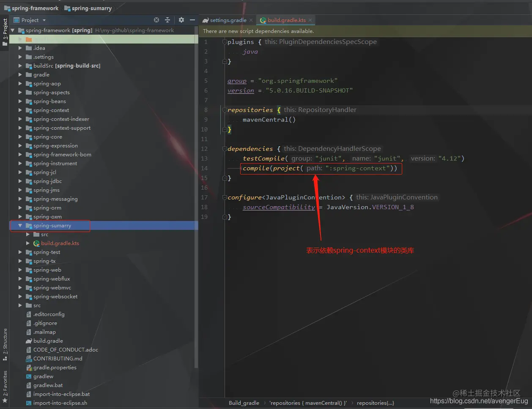Select import-into-eclipse.bat file

tap(62, 394)
